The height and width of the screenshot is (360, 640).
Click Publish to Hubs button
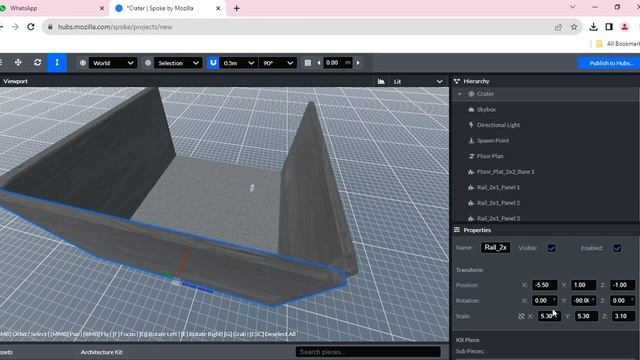pyautogui.click(x=610, y=63)
